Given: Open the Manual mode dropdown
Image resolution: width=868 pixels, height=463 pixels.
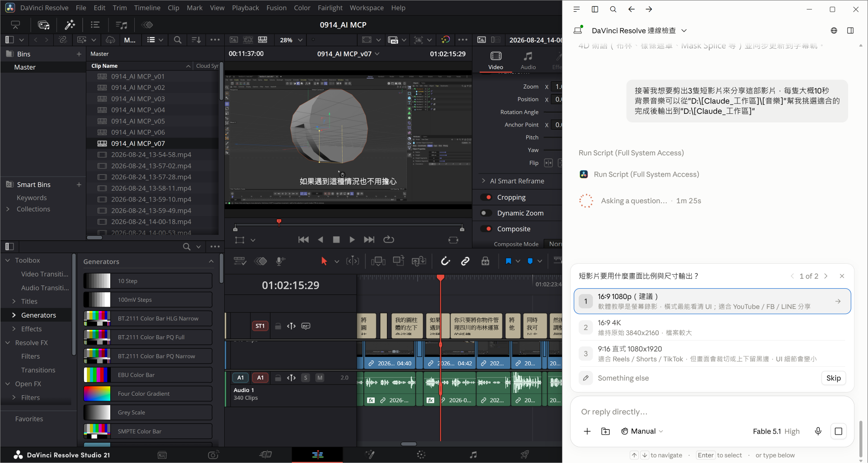Looking at the screenshot, I should pyautogui.click(x=642, y=431).
